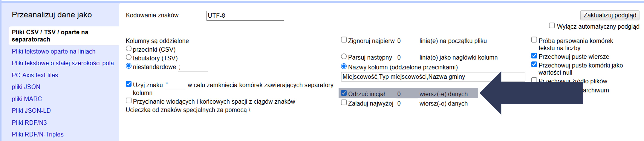This screenshot has width=644, height=141.
Task: Check Próba parsowania komórek tekstu na liczby
Action: pos(534,40)
